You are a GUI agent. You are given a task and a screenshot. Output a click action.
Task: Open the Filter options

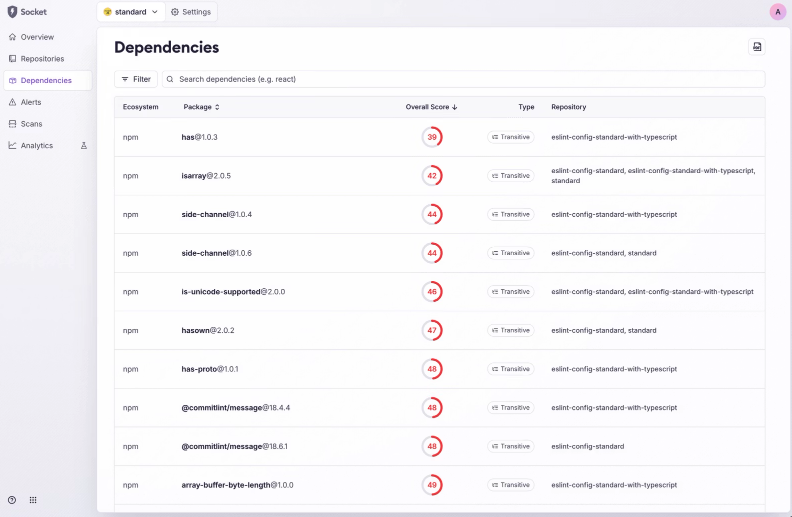(136, 79)
